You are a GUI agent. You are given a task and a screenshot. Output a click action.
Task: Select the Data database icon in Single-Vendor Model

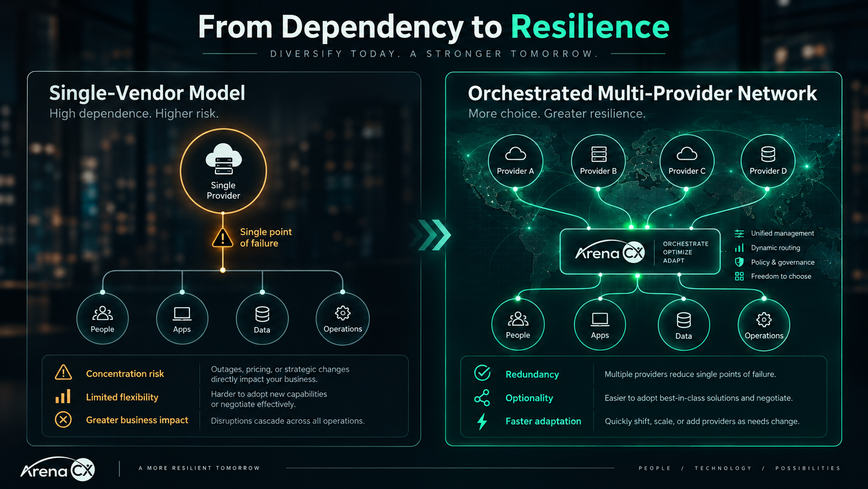pyautogui.click(x=262, y=314)
